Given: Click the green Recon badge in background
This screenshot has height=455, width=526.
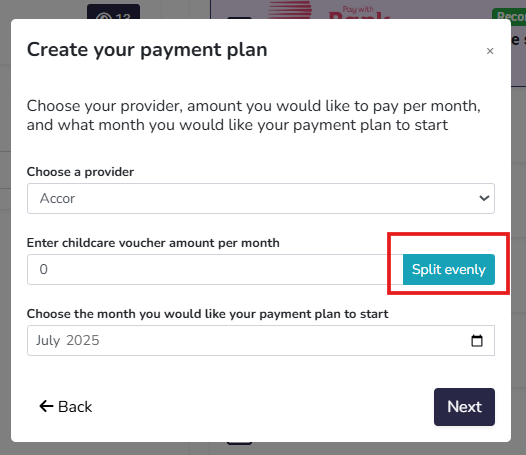Looking at the screenshot, I should pos(509,14).
